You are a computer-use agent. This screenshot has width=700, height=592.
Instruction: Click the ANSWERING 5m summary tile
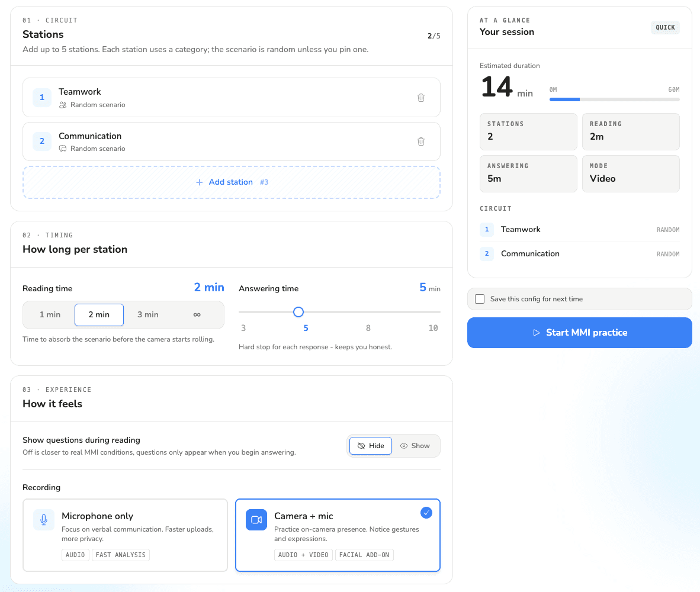[x=529, y=173]
